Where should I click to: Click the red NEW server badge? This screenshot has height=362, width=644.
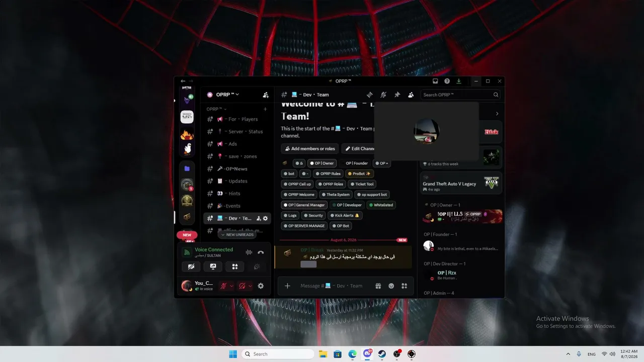187,235
